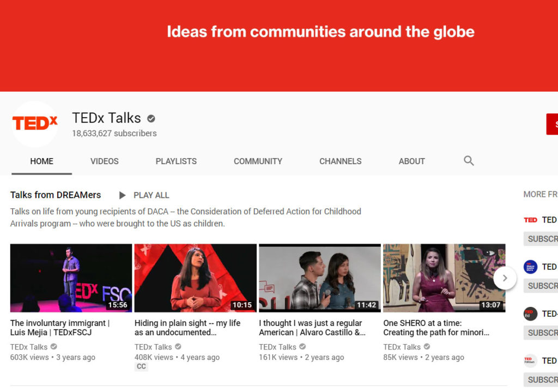Click TEDx Talks channel name under Hiding in plain sight
The image size is (558, 392).
click(x=153, y=347)
